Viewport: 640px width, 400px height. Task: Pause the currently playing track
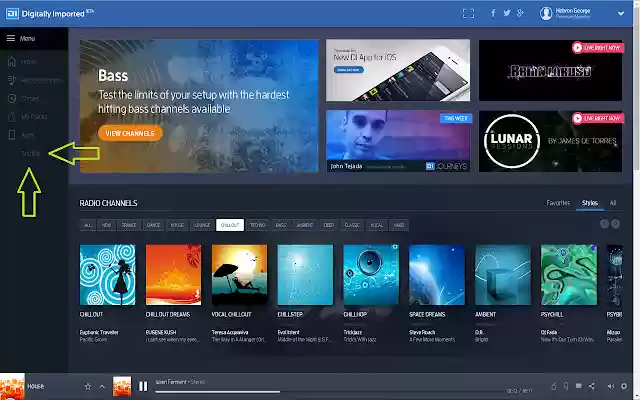click(143, 386)
